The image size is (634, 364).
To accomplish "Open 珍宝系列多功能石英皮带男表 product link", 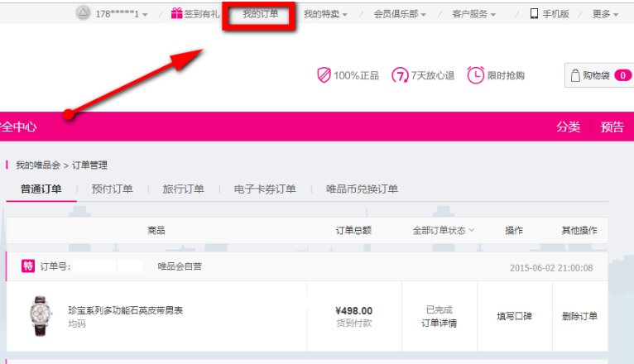I will (x=125, y=310).
